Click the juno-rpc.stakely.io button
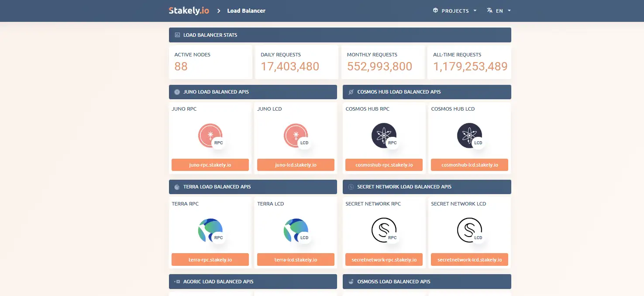 point(210,165)
